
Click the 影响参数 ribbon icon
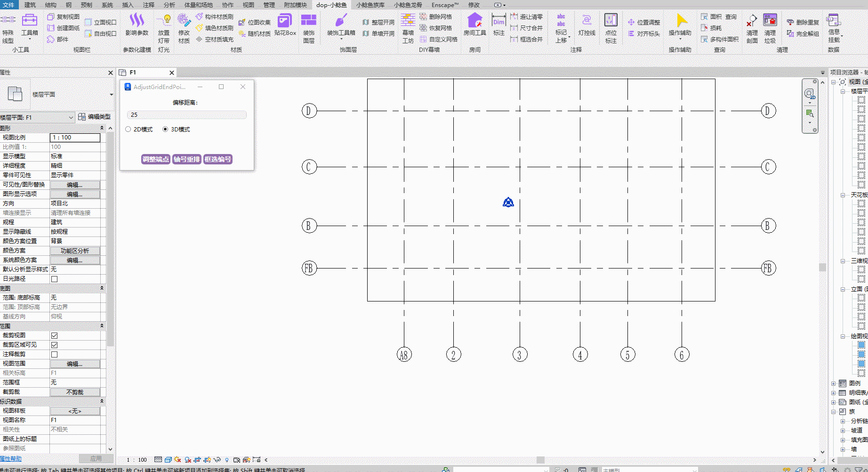coord(137,21)
